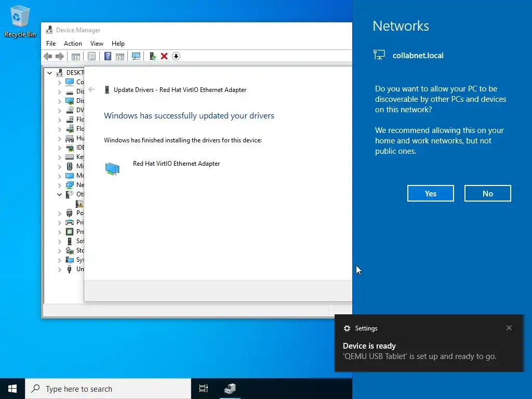
Task: Expand the 'Ke' keyboards chevron
Action: [x=59, y=157]
